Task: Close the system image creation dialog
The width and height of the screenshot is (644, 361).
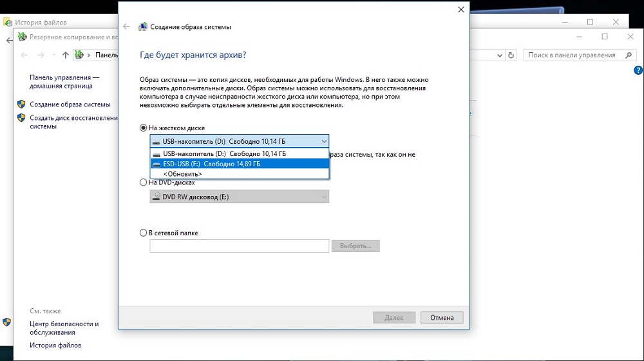Action: tap(461, 10)
